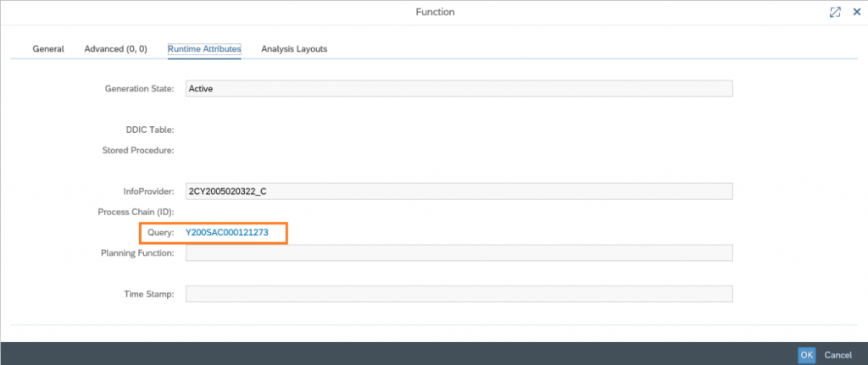This screenshot has width=868, height=365.
Task: Select the Stored Procedure label
Action: (x=138, y=151)
